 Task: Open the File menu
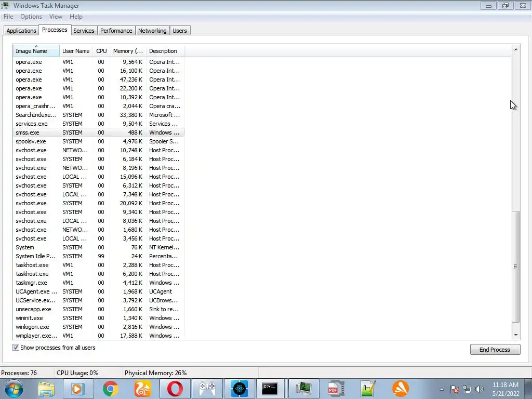[x=8, y=17]
